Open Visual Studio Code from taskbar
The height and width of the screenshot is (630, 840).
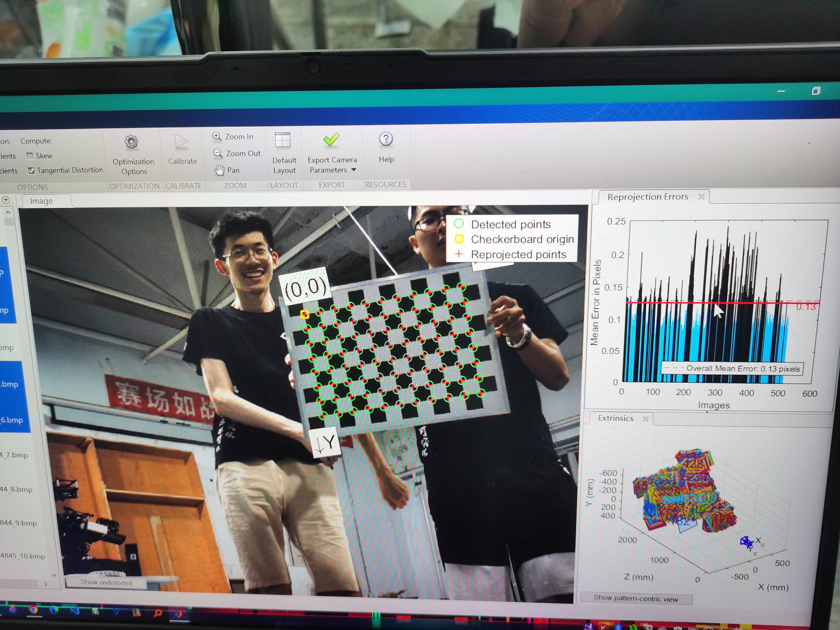pyautogui.click(x=75, y=611)
